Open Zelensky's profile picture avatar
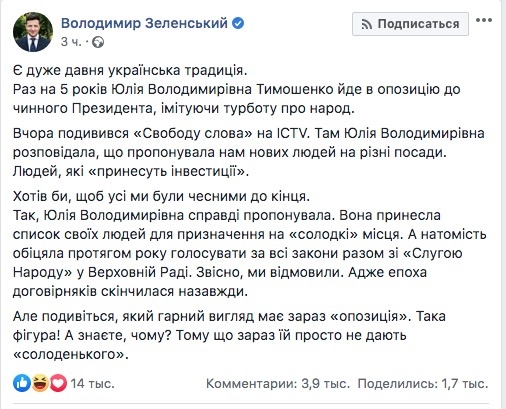The width and height of the screenshot is (506, 409). tap(33, 32)
